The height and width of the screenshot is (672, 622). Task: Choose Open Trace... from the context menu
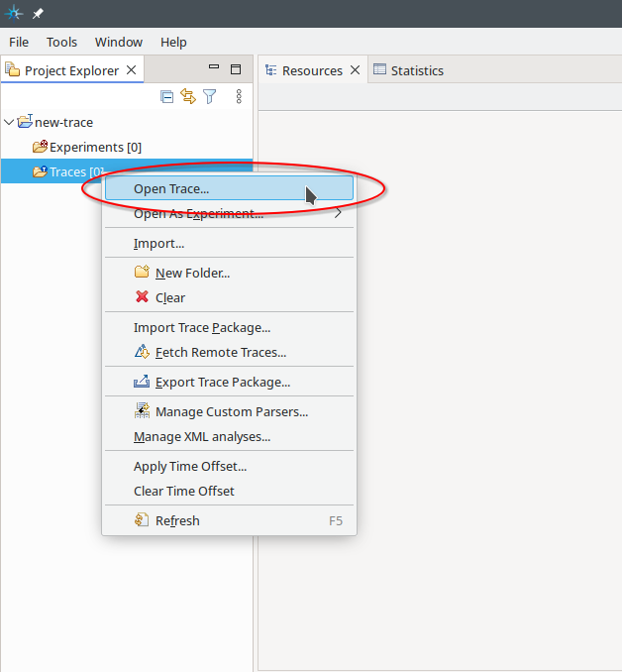point(171,188)
